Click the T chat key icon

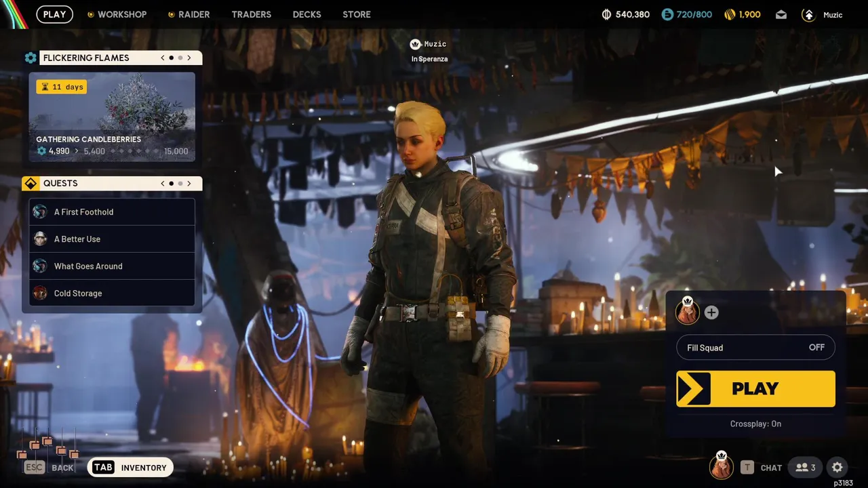point(747,467)
